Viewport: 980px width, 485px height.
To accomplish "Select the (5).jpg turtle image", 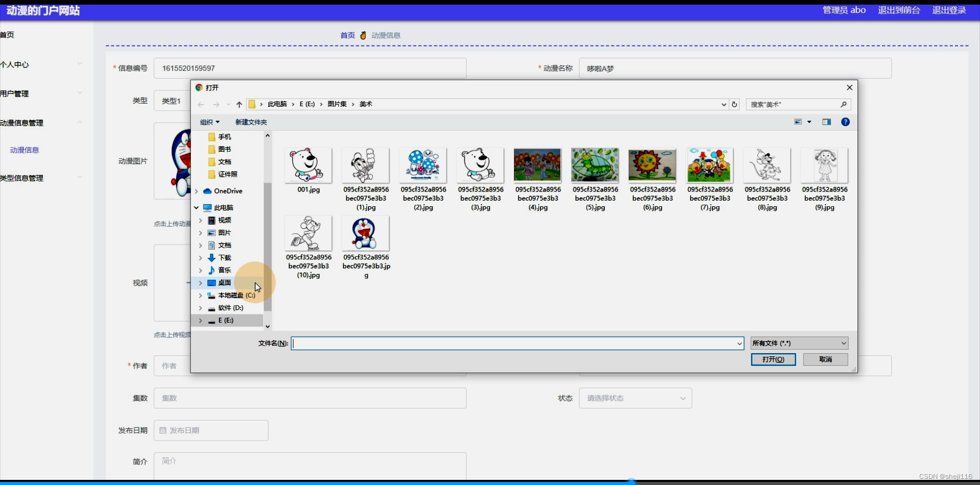I will click(x=595, y=179).
